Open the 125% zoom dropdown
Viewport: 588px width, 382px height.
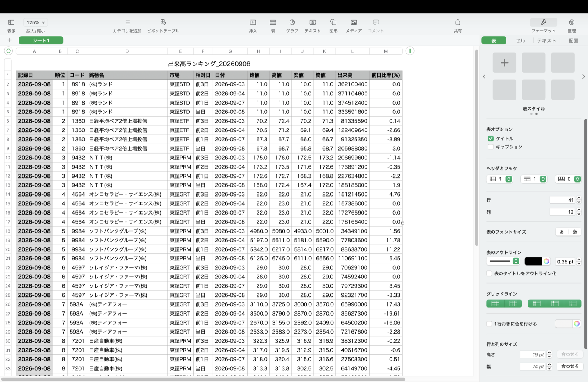36,22
